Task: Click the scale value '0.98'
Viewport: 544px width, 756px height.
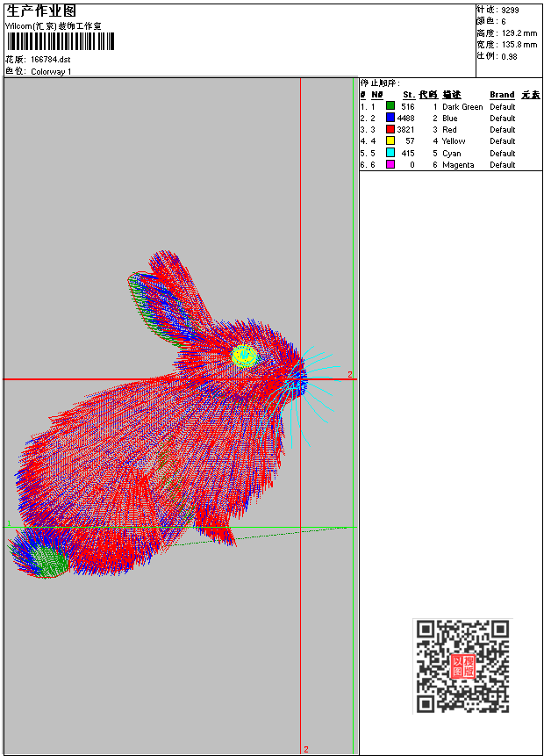Action: click(x=509, y=57)
